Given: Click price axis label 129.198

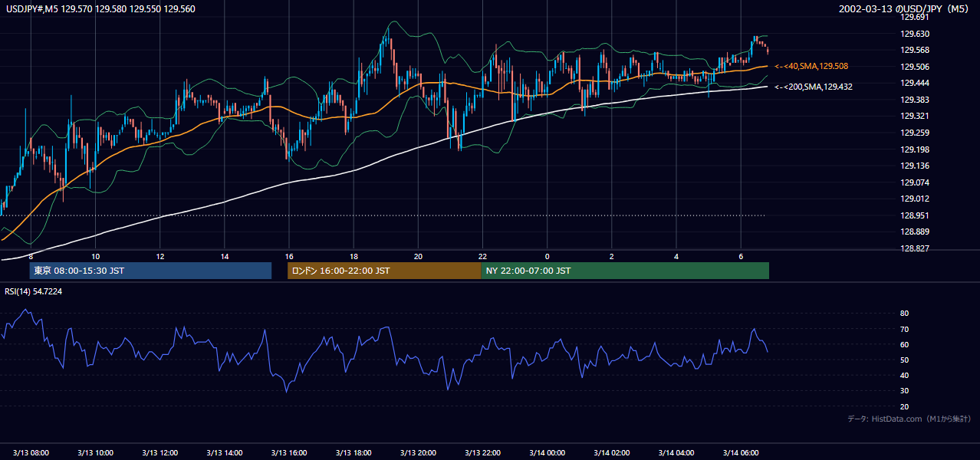Looking at the screenshot, I should click(x=915, y=150).
